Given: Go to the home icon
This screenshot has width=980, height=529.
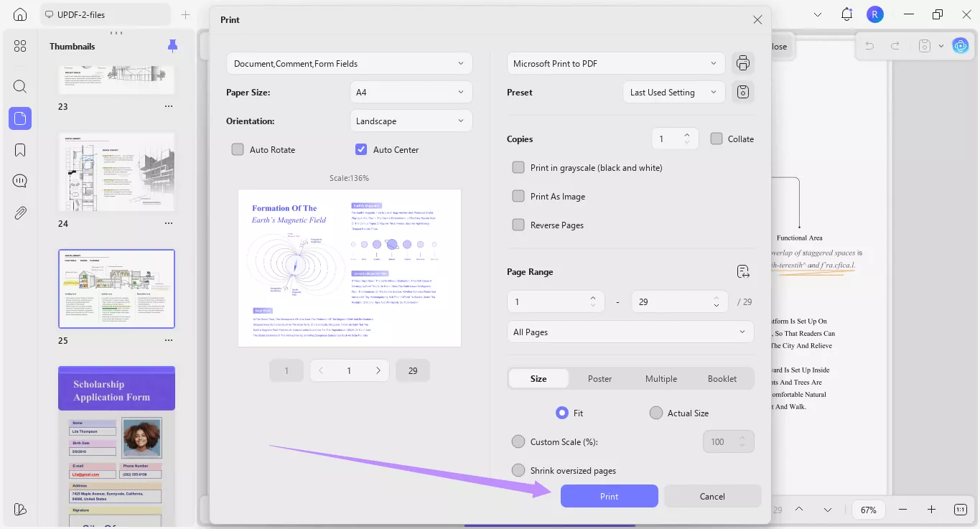Looking at the screenshot, I should [x=20, y=14].
